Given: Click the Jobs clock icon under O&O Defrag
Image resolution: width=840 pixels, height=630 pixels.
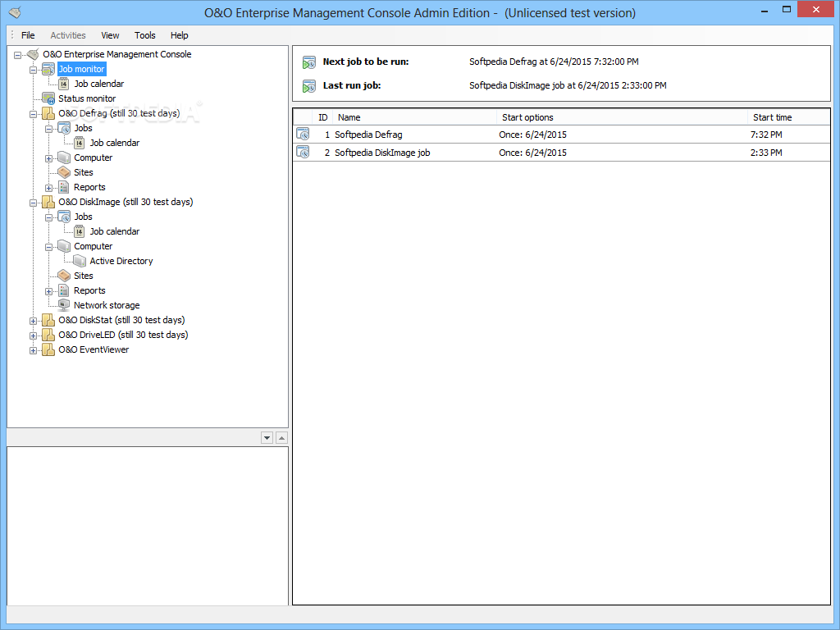Looking at the screenshot, I should pyautogui.click(x=64, y=128).
